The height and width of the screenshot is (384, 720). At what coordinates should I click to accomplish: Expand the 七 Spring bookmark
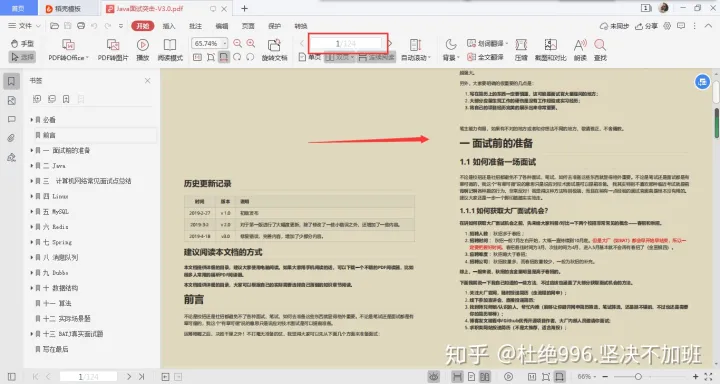tap(32, 242)
